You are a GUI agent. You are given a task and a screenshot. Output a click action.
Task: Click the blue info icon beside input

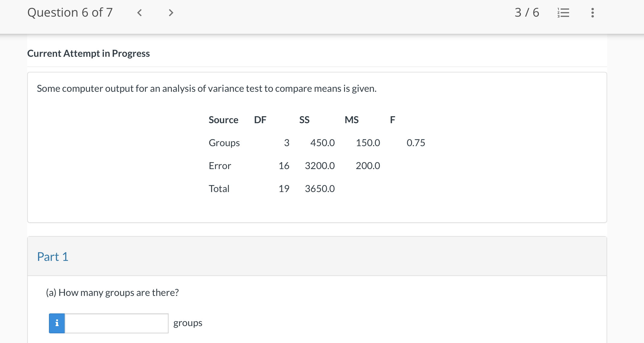coord(57,323)
